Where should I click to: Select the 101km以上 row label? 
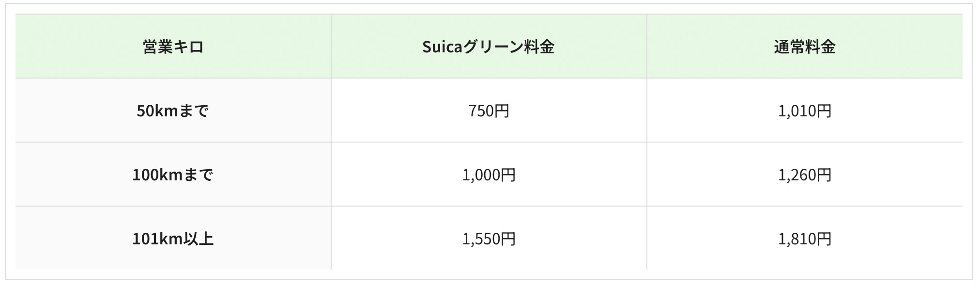(x=173, y=239)
